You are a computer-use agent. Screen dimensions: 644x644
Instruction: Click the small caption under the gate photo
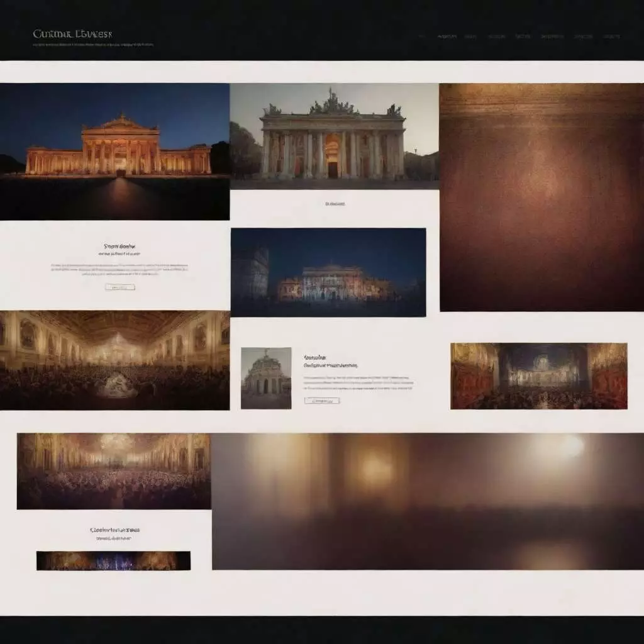(335, 204)
